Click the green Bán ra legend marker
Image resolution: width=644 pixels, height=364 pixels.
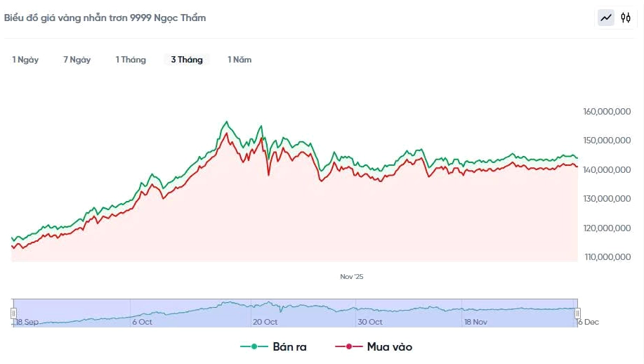[x=254, y=346]
